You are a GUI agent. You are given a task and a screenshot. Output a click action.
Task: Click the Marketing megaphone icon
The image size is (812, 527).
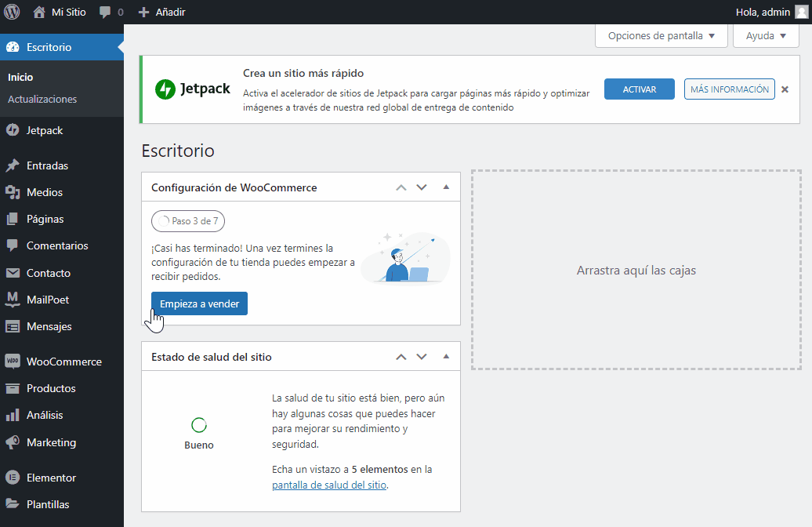coord(13,442)
